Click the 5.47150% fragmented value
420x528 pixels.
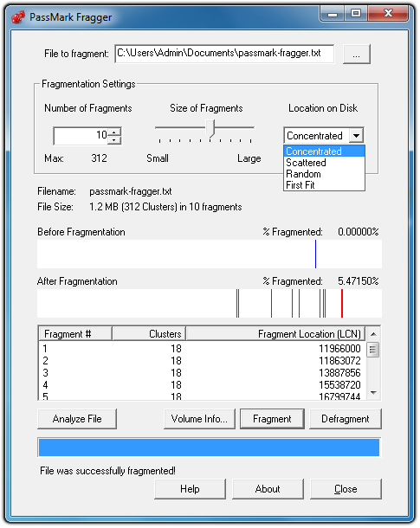[x=359, y=281]
